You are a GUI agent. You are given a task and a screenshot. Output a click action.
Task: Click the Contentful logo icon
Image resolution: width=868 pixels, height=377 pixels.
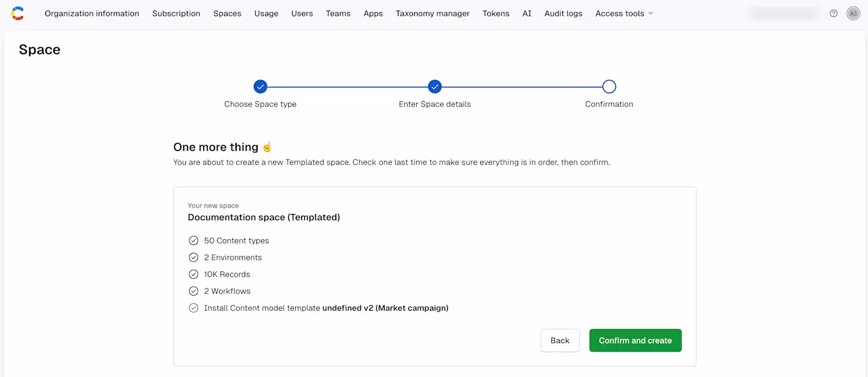click(18, 13)
